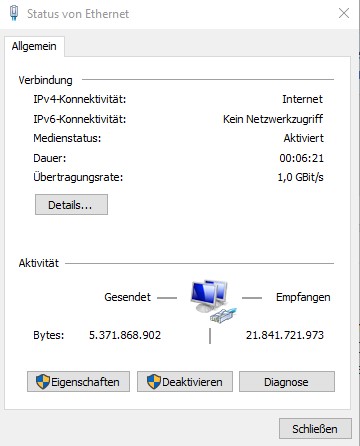Click the Medienstatus label
The height and width of the screenshot is (446, 360).
coord(67,138)
